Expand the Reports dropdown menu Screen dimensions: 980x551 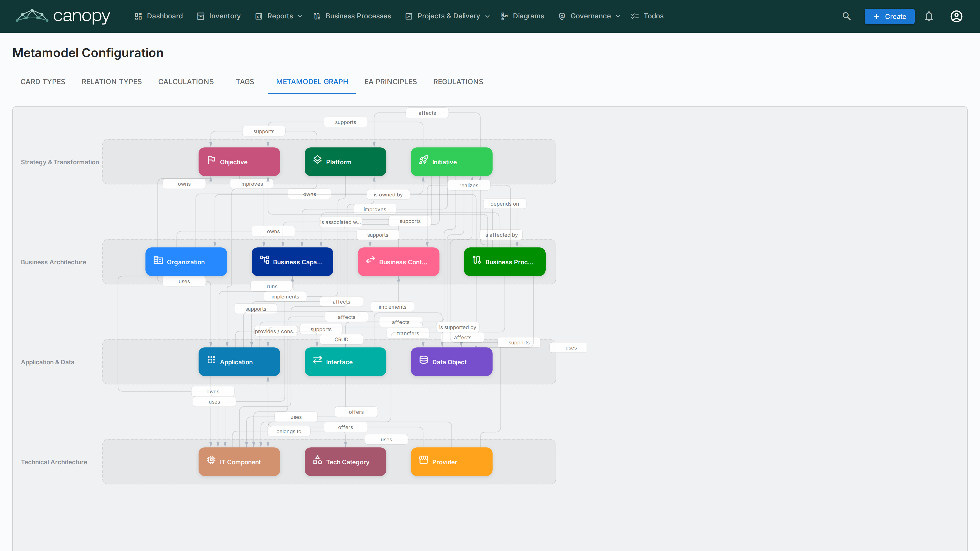click(279, 16)
